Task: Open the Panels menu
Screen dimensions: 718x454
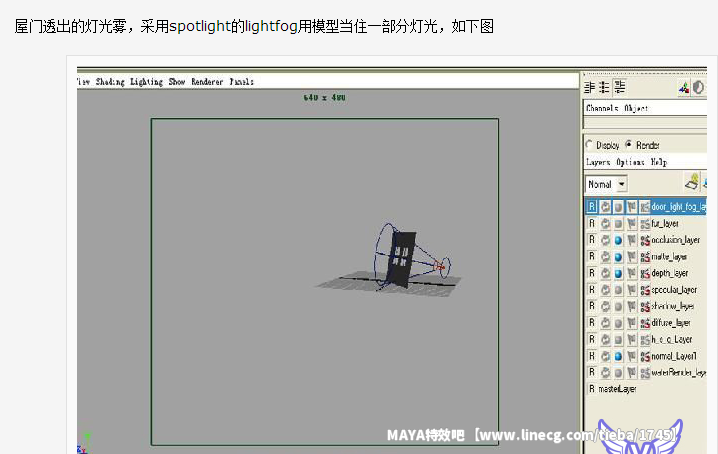Action: 241,82
